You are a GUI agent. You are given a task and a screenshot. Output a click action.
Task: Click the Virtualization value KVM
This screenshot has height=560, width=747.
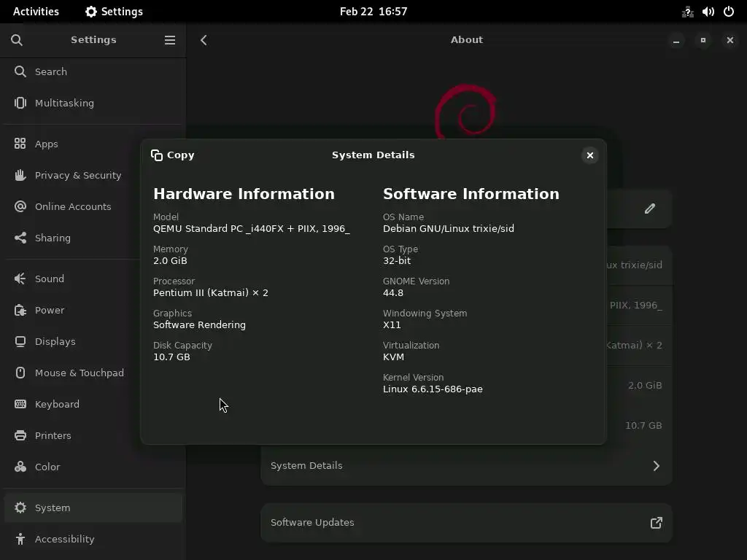(x=393, y=357)
